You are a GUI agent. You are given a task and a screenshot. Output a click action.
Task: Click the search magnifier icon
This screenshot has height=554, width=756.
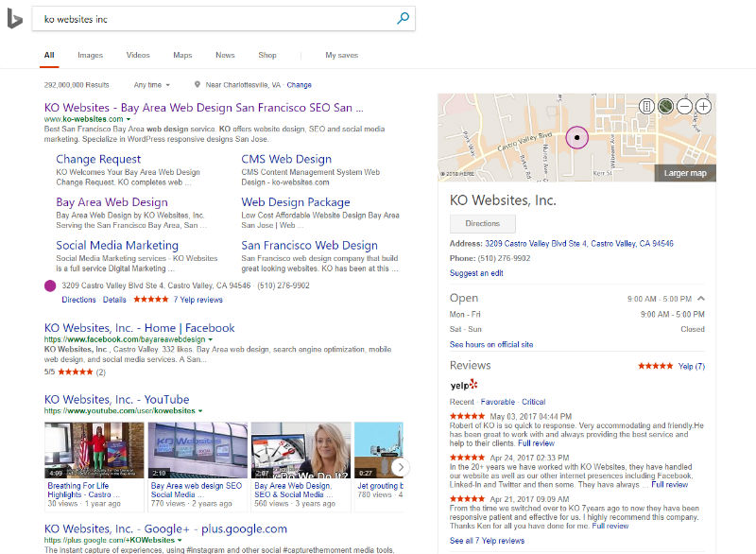[403, 19]
